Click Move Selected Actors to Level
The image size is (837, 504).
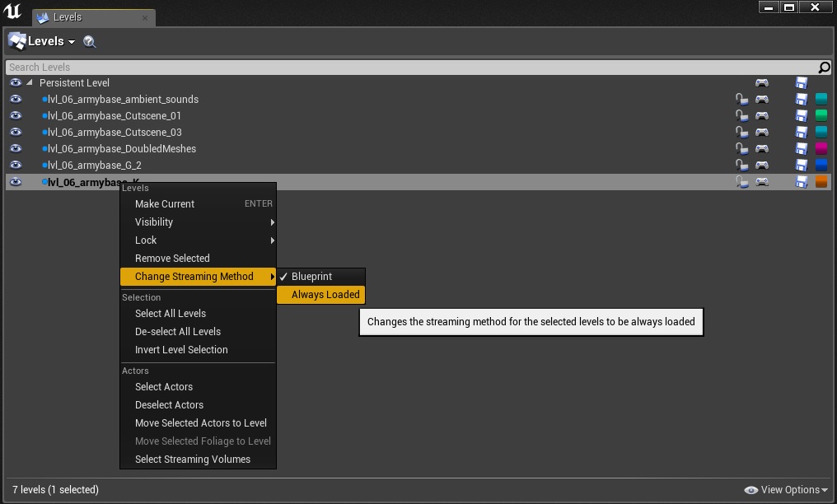201,423
